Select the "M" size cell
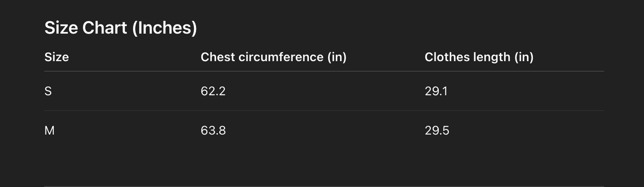The height and width of the screenshot is (187, 644). pyautogui.click(x=49, y=130)
